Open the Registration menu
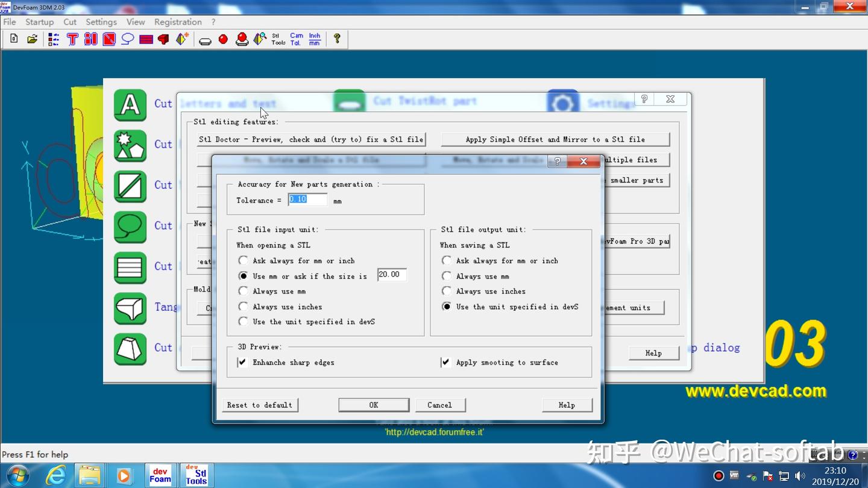This screenshot has width=868, height=488. point(178,22)
